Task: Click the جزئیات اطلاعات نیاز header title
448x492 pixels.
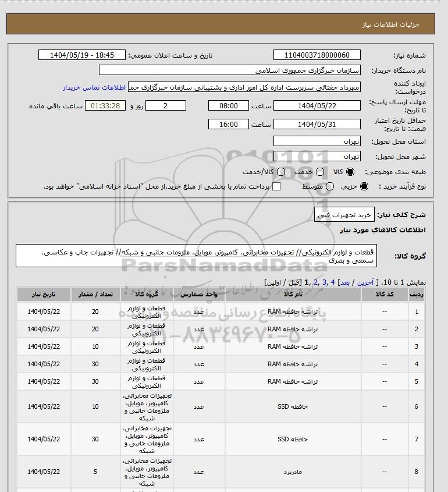Action: click(x=390, y=24)
